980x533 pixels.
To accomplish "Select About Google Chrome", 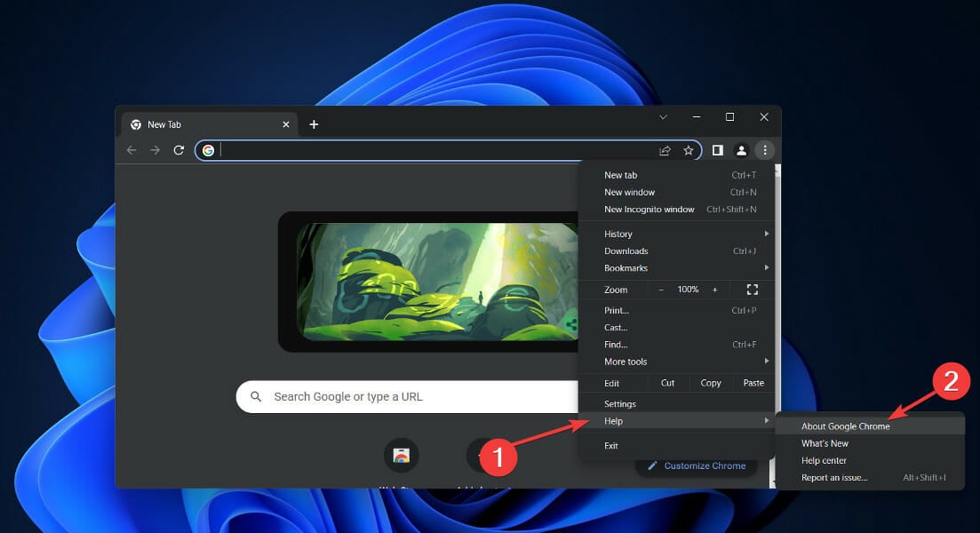I will pyautogui.click(x=845, y=426).
